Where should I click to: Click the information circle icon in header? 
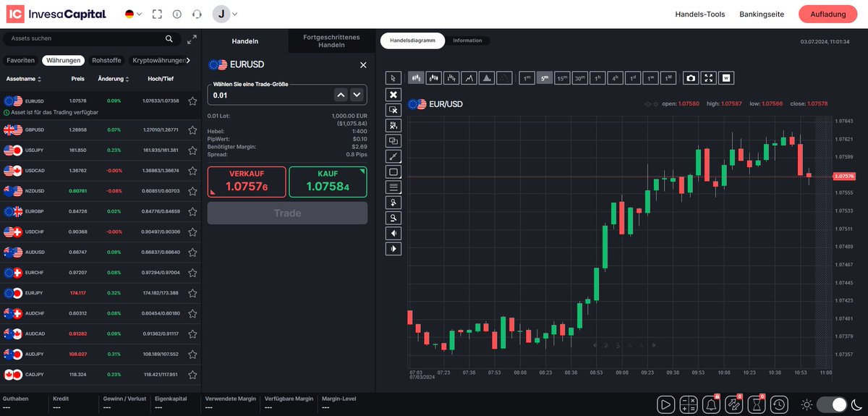[x=177, y=14]
